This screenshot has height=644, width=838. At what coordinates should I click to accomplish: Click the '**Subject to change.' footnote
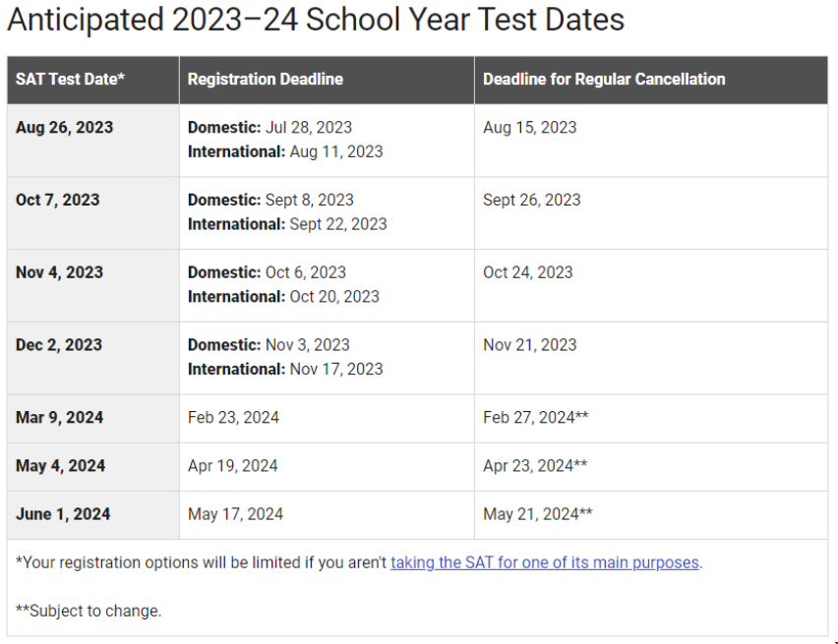[x=89, y=611]
